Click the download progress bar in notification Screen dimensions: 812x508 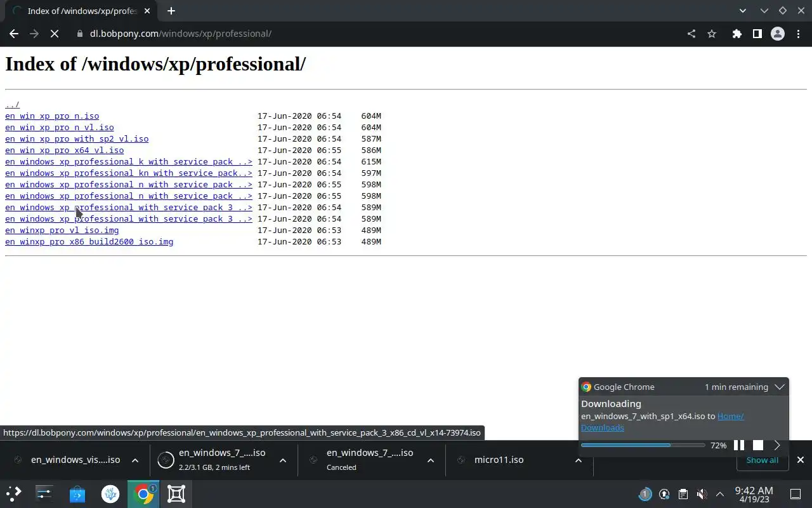(643, 445)
